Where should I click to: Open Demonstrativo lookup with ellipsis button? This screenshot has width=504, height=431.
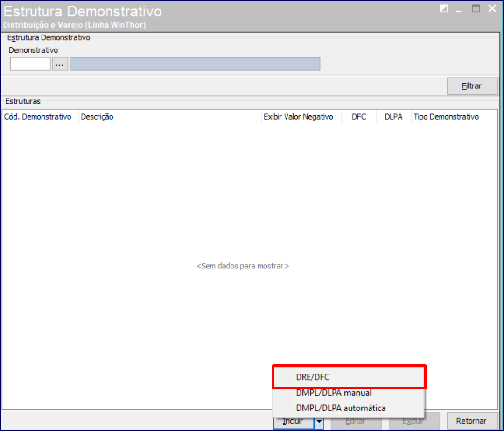[60, 64]
